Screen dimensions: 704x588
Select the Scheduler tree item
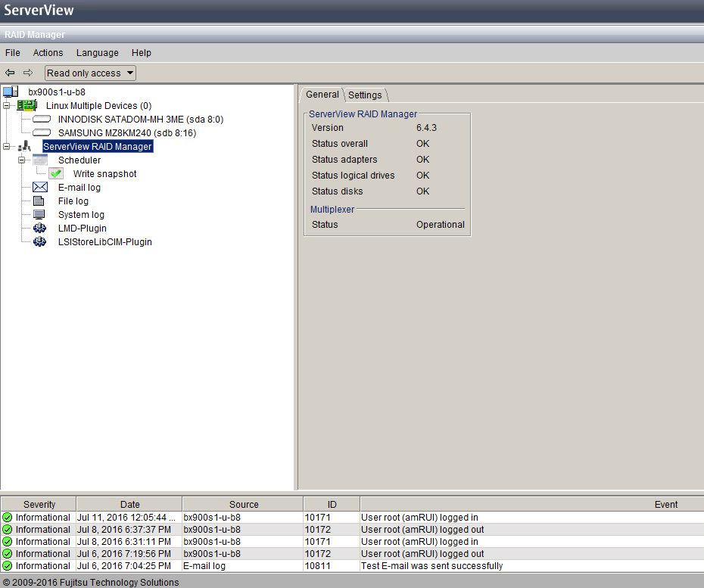[x=79, y=160]
